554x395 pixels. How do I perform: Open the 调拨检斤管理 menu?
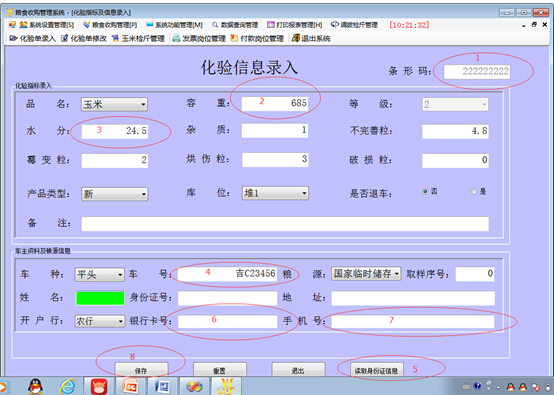(x=354, y=25)
